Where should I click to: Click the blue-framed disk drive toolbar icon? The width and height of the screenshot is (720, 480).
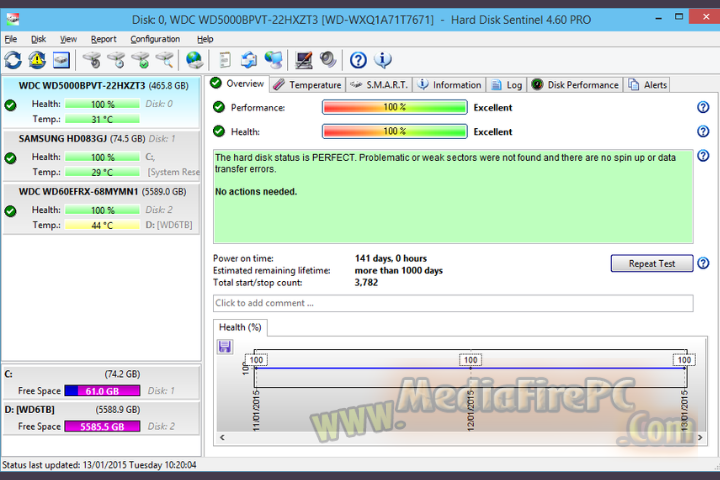pyautogui.click(x=61, y=60)
